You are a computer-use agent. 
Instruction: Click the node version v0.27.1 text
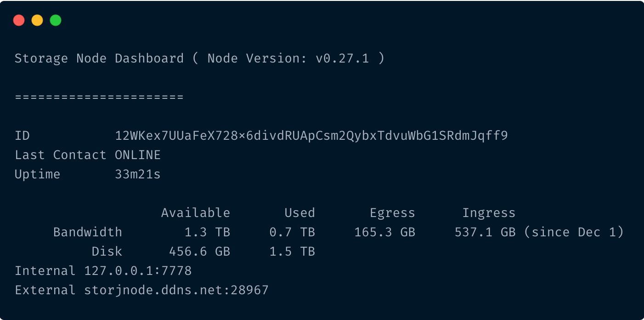point(342,58)
